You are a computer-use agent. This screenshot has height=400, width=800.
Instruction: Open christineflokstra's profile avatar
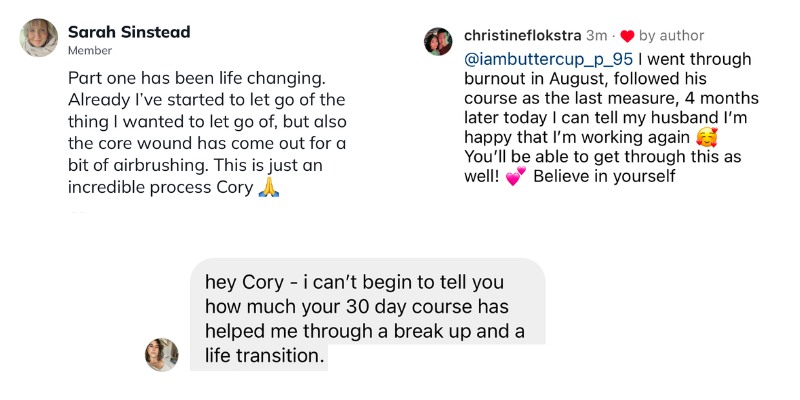(439, 41)
